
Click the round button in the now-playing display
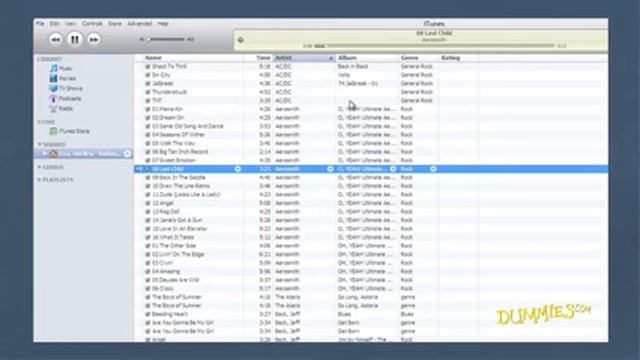click(240, 40)
